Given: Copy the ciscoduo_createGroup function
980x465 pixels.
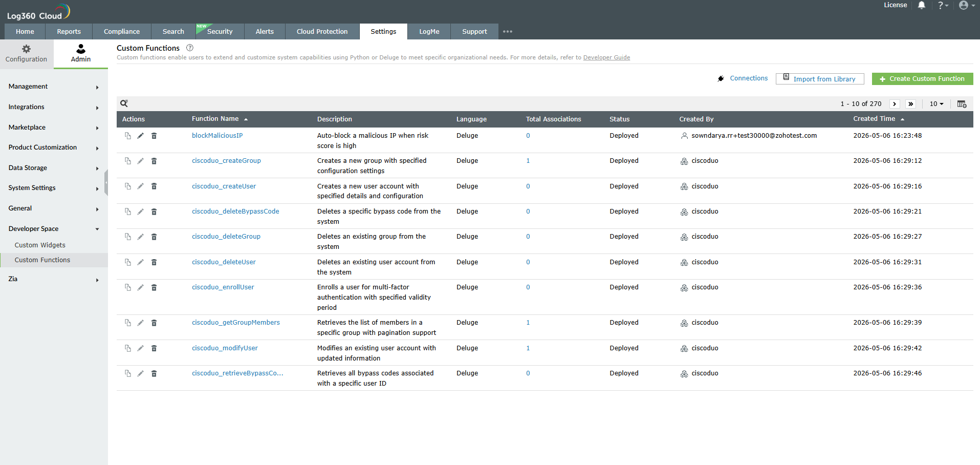Looking at the screenshot, I should 127,161.
